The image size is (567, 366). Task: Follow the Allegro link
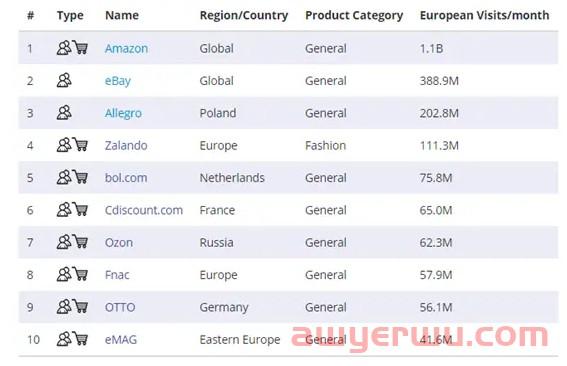click(123, 113)
